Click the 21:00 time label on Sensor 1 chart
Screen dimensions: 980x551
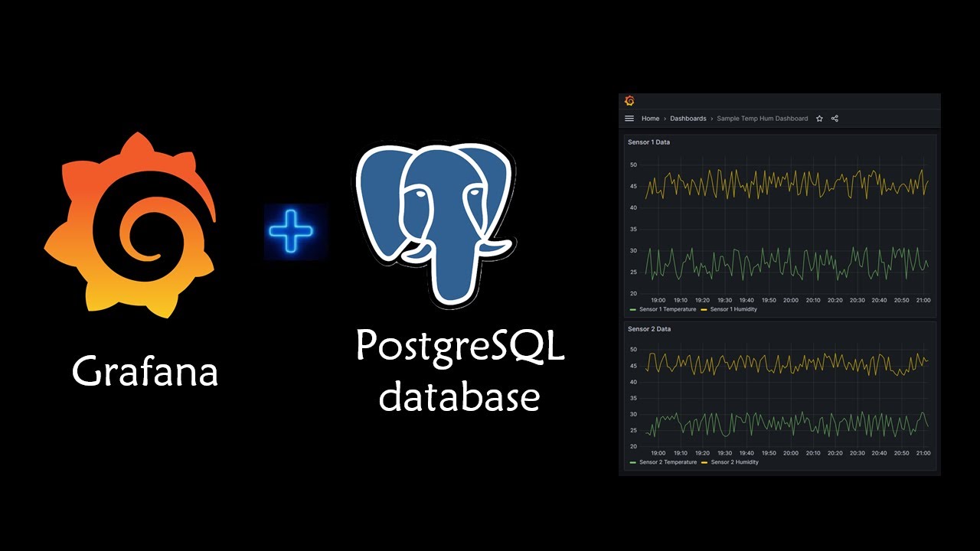pos(923,300)
